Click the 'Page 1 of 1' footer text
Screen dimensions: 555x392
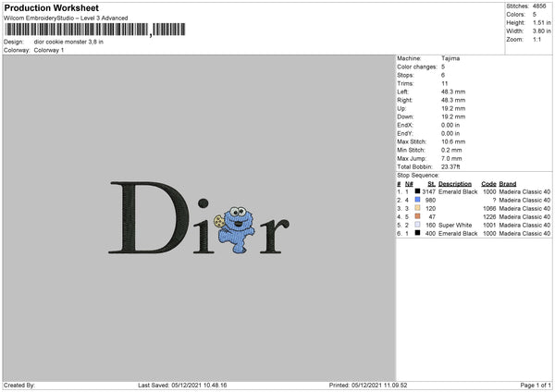click(x=536, y=386)
